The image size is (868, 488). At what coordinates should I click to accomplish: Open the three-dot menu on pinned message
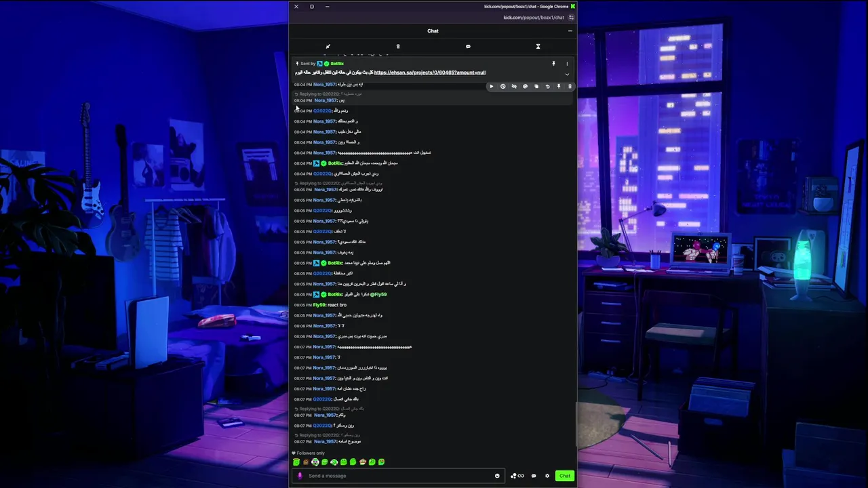[567, 64]
